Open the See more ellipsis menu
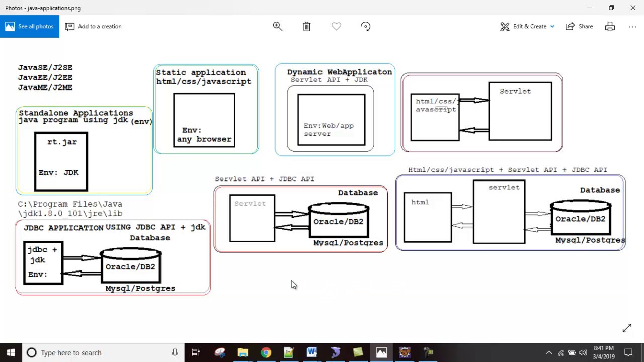 (x=632, y=26)
